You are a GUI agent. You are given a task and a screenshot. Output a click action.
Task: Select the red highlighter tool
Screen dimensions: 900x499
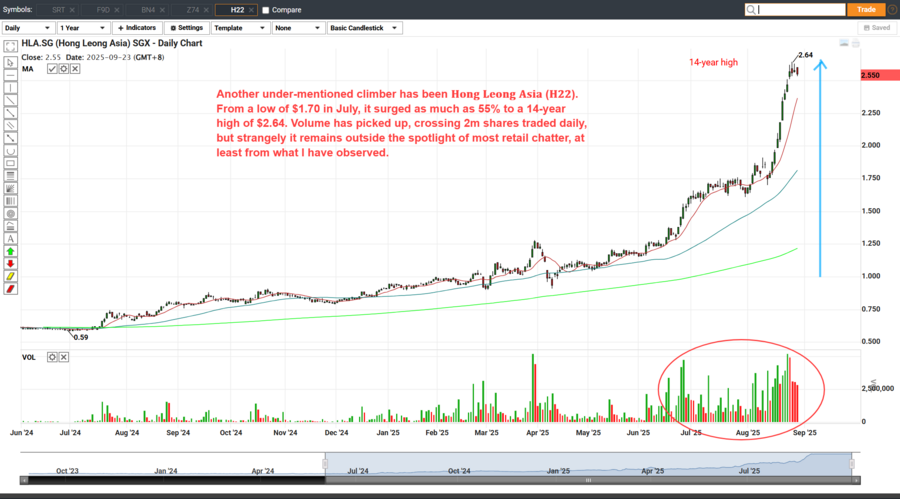(10, 289)
